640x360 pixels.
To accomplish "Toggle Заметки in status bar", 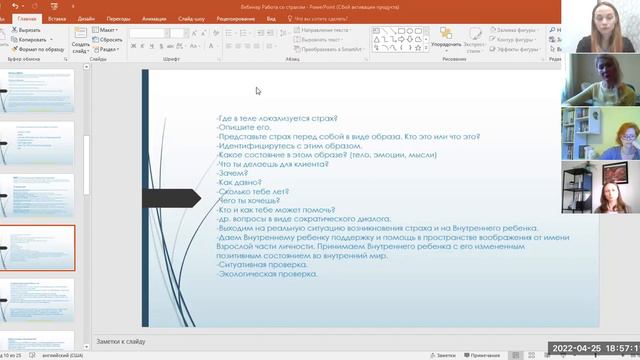I will 443,356.
